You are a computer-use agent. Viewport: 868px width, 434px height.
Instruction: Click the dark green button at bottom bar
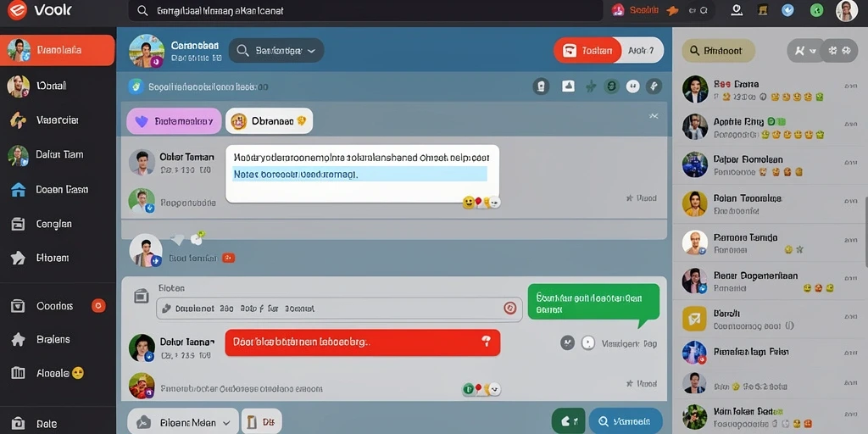tap(568, 420)
